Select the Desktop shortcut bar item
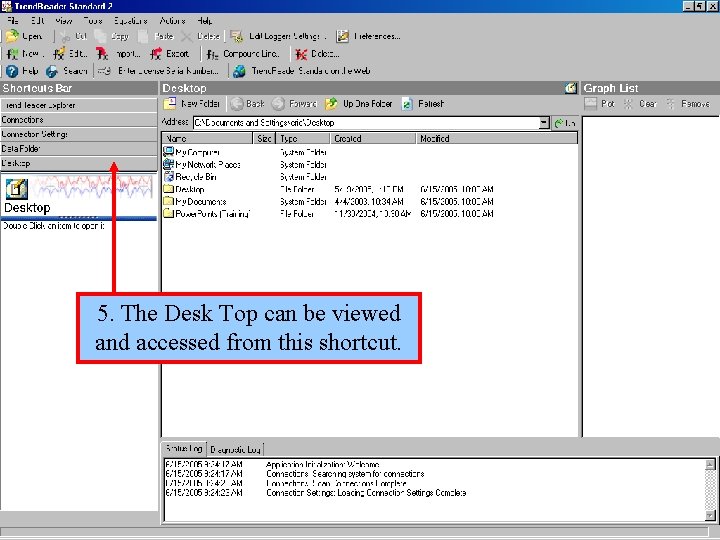The image size is (720, 540). [79, 163]
